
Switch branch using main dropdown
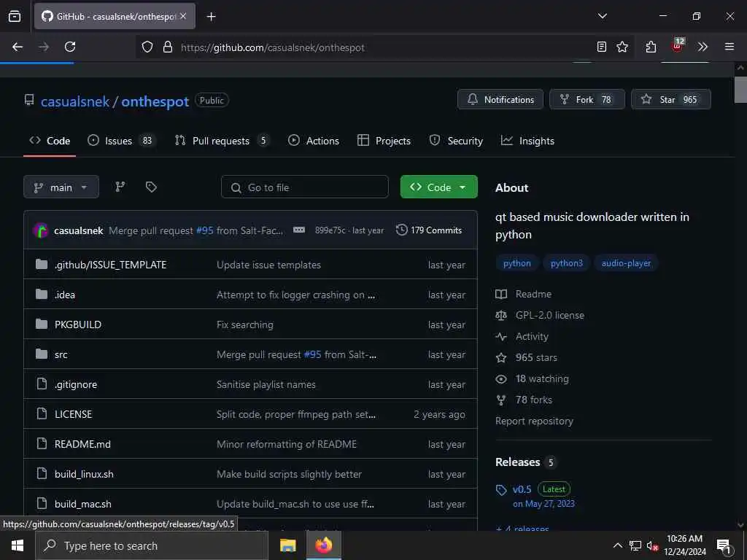pos(61,187)
